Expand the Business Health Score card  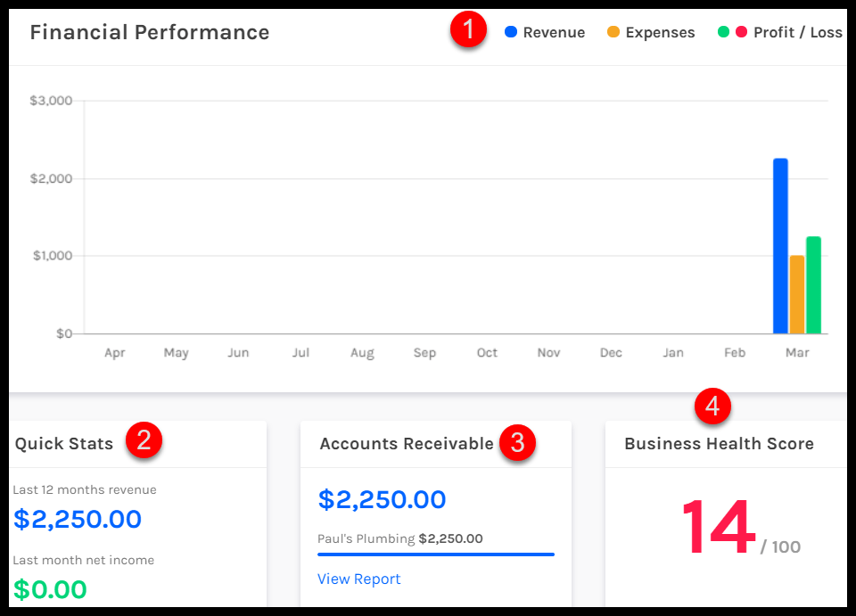click(720, 443)
